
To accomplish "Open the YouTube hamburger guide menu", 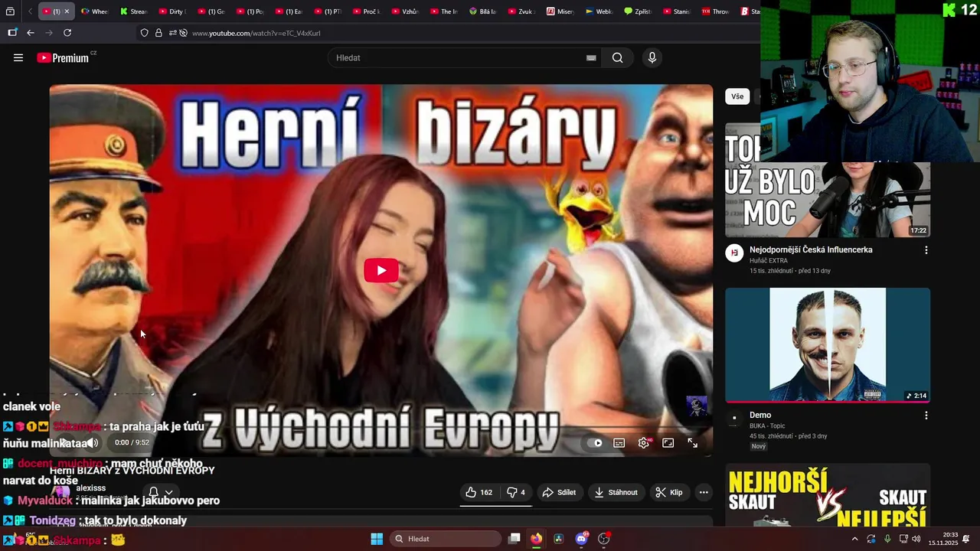I will (x=18, y=57).
